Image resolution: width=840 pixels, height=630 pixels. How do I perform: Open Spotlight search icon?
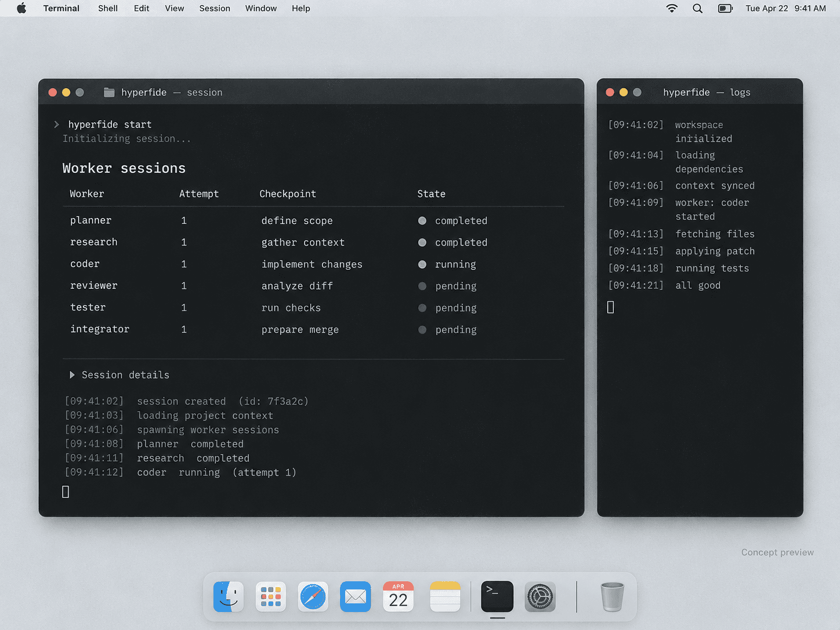point(698,8)
